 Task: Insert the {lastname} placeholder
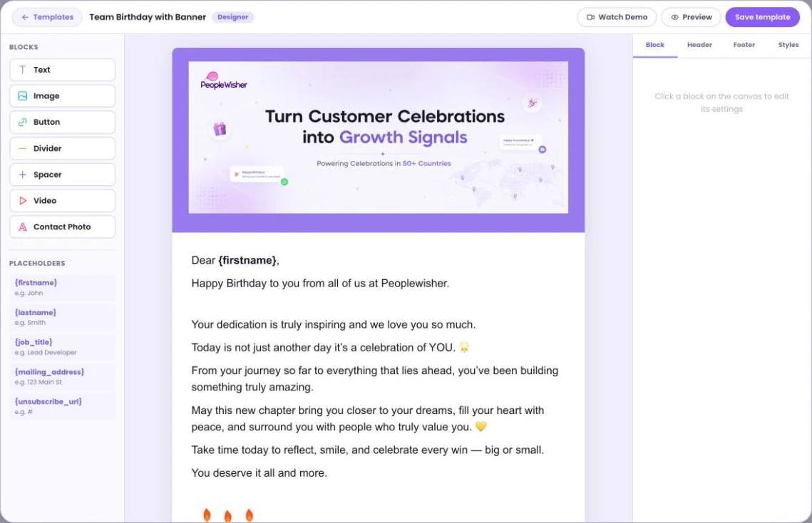(62, 317)
